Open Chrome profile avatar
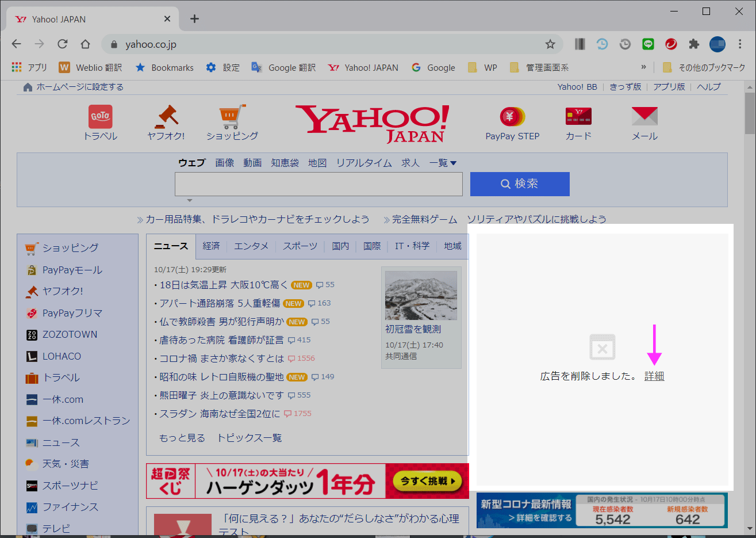The width and height of the screenshot is (756, 538). [717, 44]
